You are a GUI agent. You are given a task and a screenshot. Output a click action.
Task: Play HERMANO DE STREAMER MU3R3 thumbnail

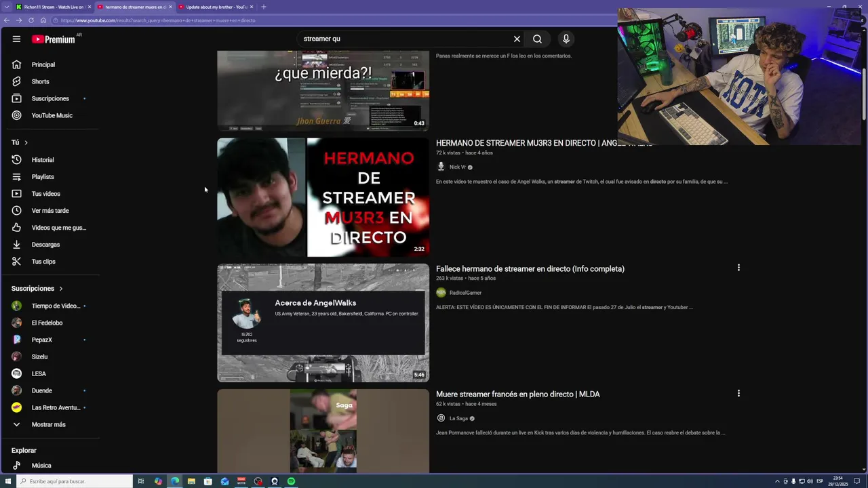323,197
